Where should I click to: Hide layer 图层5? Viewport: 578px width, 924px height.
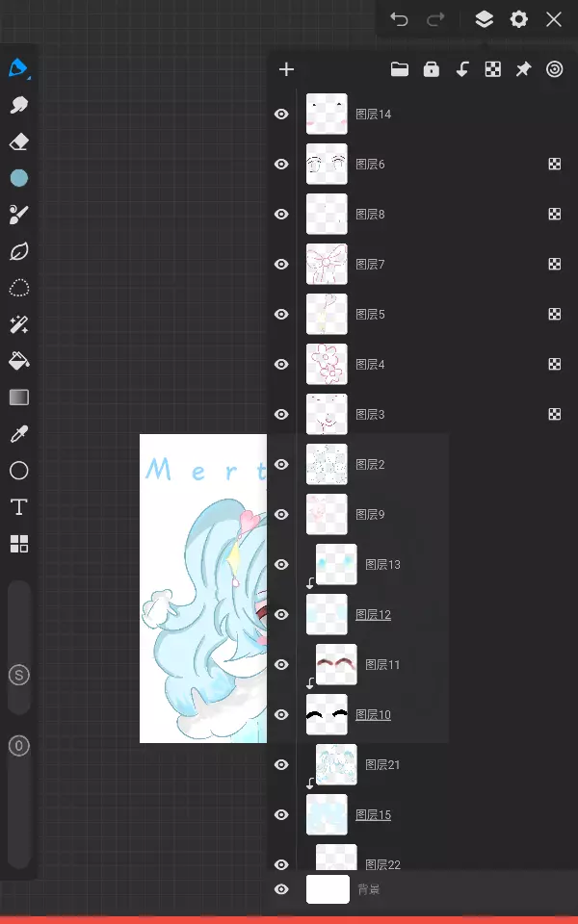281,314
